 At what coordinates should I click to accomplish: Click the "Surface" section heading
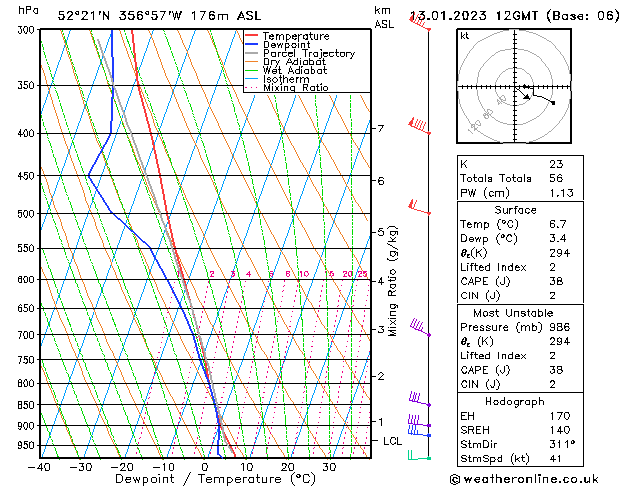coord(515,210)
